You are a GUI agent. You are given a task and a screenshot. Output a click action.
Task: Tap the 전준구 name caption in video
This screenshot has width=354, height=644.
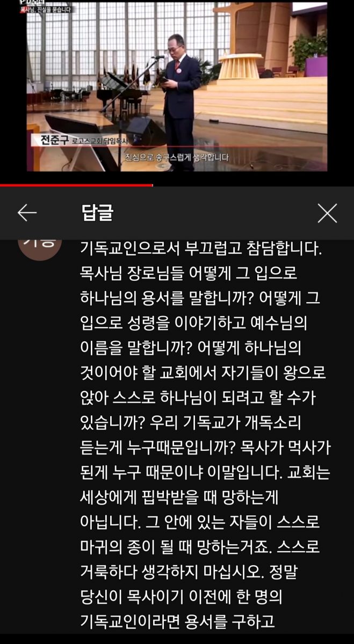52,141
